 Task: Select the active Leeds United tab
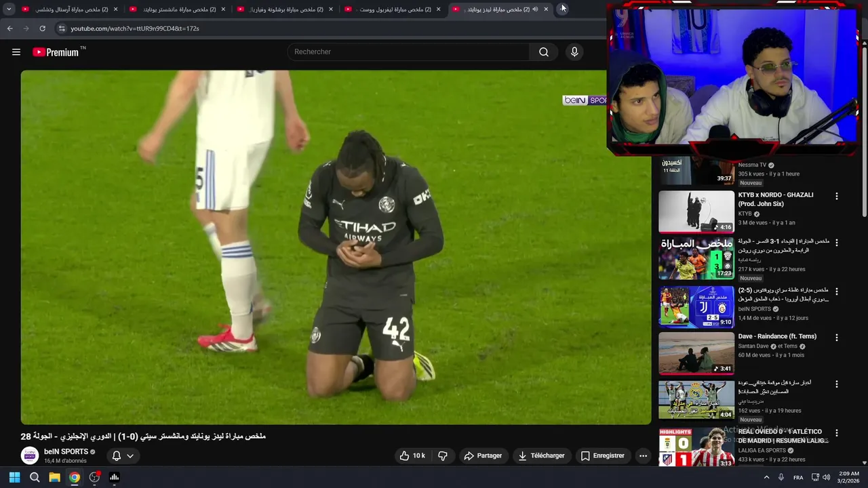500,9
